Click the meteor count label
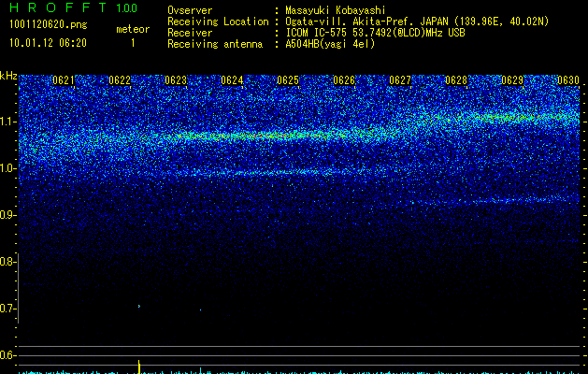 click(133, 29)
